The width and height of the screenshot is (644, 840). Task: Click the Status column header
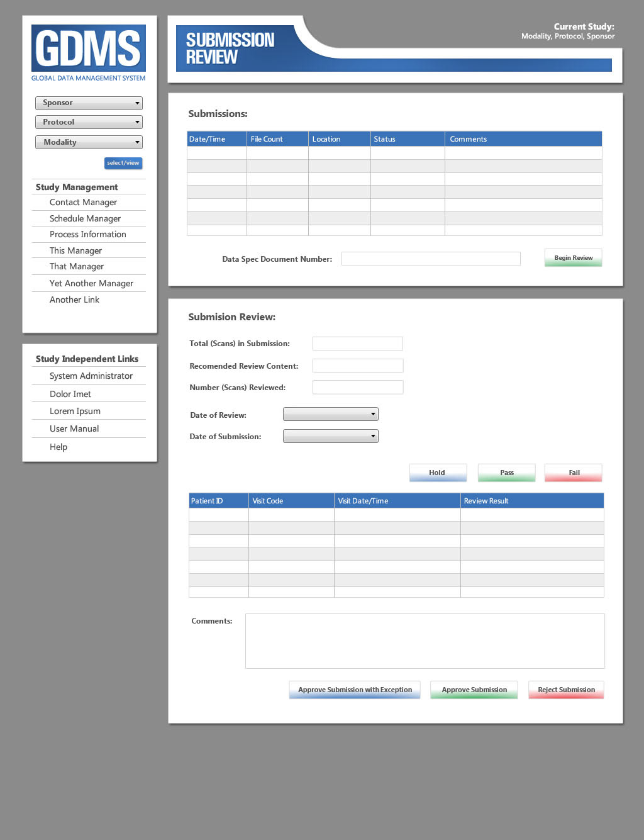[408, 139]
